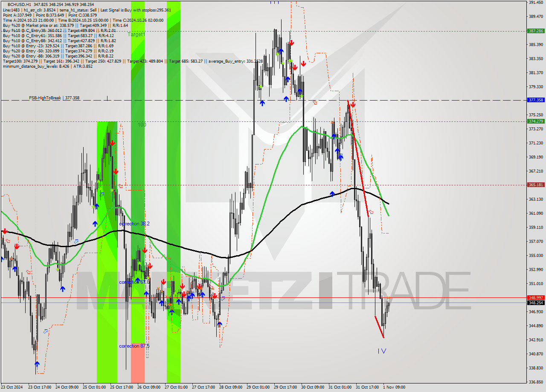The width and height of the screenshot is (546, 392).
Task: Click the 383.350 price axis value
Action: point(536,59)
